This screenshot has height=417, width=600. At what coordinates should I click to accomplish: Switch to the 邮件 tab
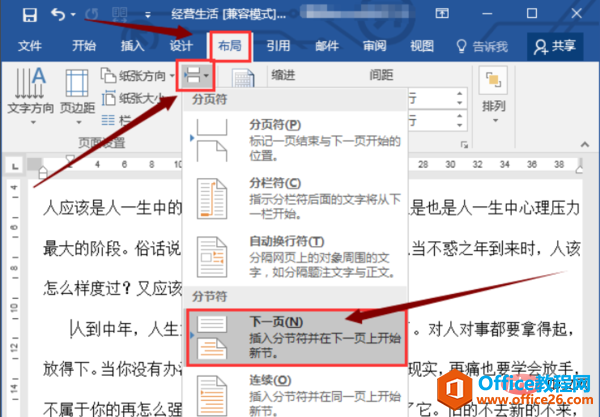click(x=327, y=46)
